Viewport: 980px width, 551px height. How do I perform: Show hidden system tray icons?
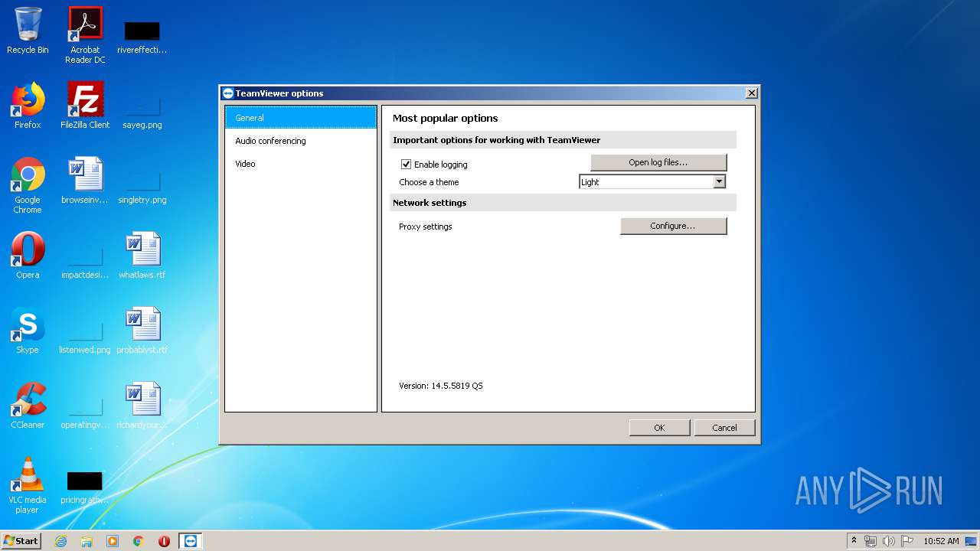click(x=854, y=541)
